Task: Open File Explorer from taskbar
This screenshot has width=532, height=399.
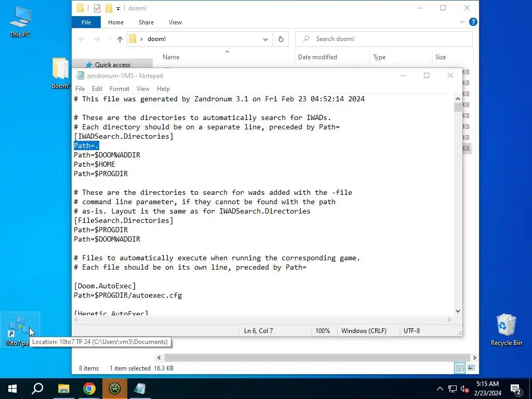Action: point(63,389)
